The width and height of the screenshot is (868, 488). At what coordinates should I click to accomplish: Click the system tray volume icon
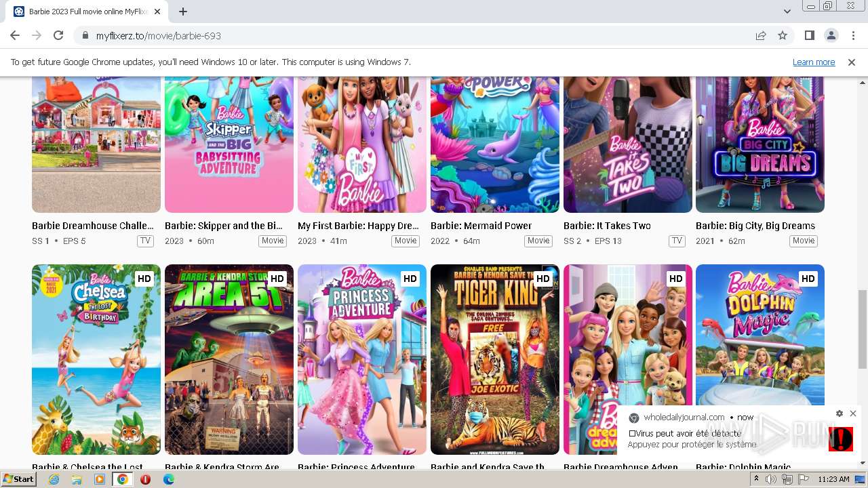(771, 479)
